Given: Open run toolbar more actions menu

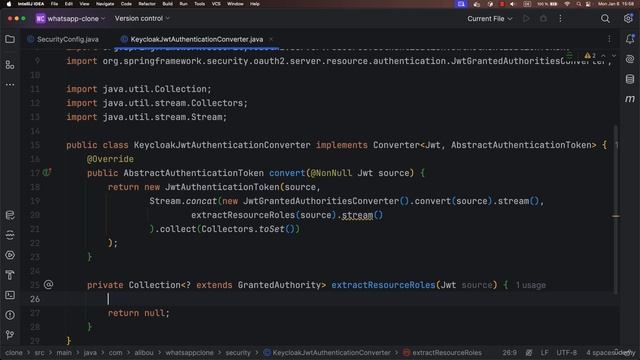Looking at the screenshot, I should pos(560,19).
